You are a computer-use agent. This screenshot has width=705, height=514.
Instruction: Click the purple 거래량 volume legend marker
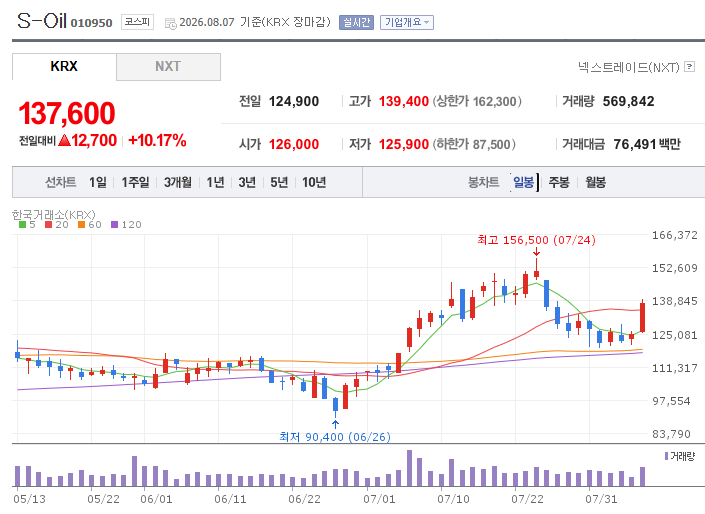(666, 456)
